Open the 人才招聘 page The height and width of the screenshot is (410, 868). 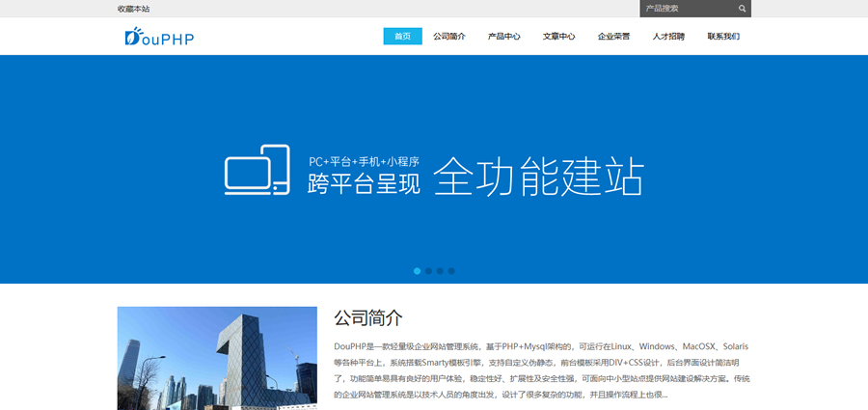[x=668, y=37]
